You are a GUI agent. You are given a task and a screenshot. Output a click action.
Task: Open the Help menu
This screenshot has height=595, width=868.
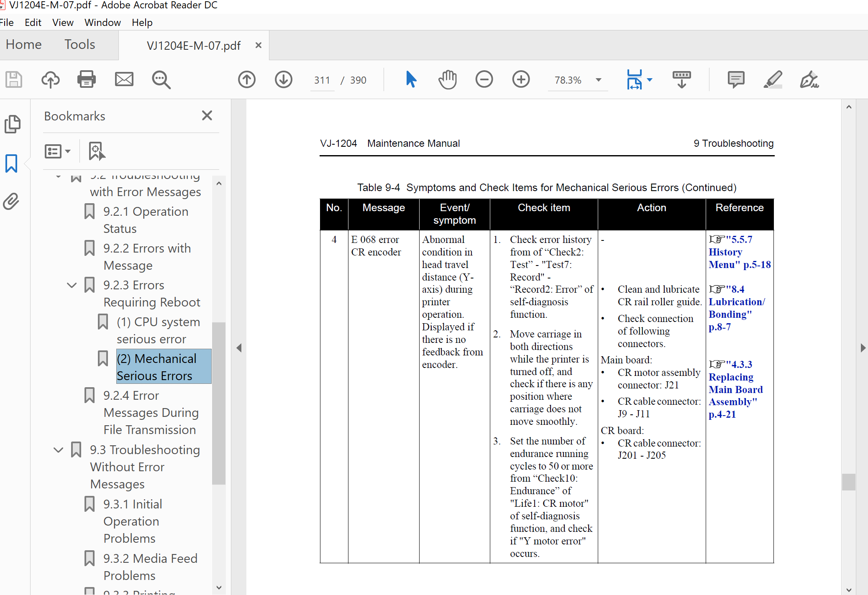(x=142, y=23)
